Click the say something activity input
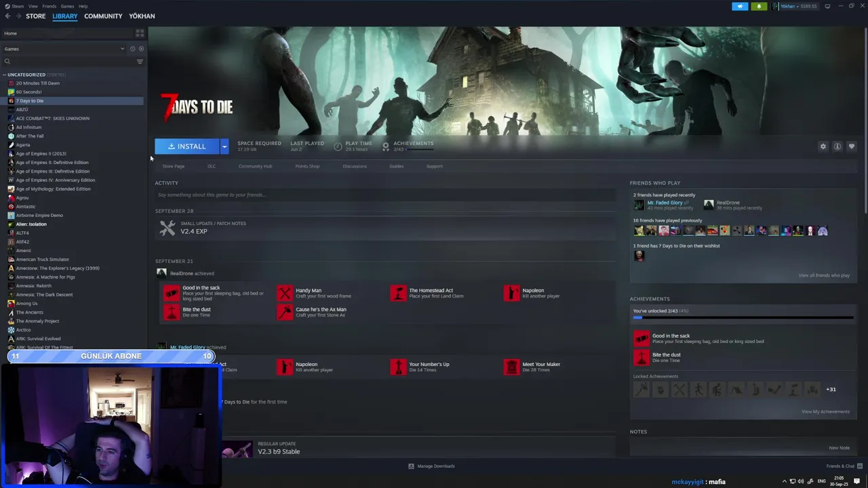The width and height of the screenshot is (868, 488). pos(384,195)
